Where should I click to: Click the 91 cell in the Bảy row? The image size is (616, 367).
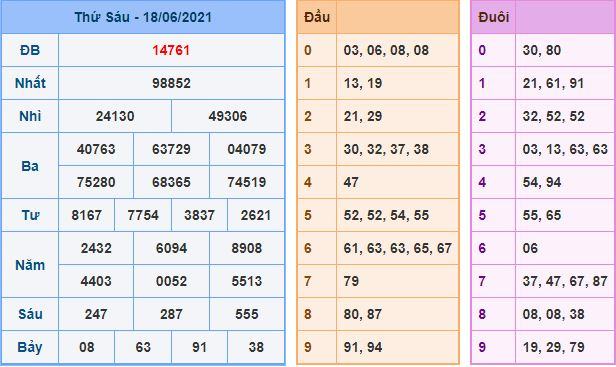(x=200, y=347)
